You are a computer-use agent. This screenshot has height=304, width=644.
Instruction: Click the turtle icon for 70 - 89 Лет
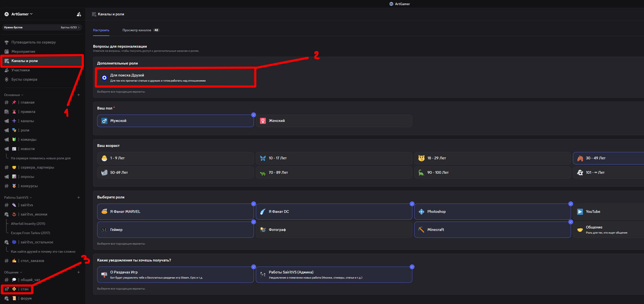pyautogui.click(x=262, y=173)
